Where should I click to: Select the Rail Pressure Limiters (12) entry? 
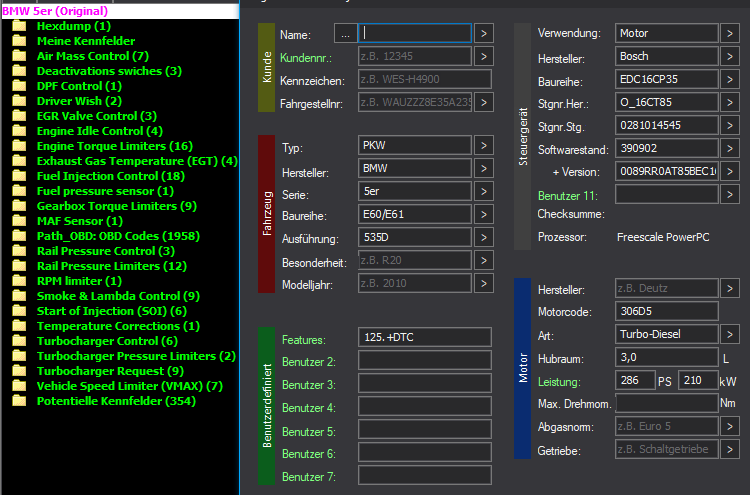(x=112, y=266)
